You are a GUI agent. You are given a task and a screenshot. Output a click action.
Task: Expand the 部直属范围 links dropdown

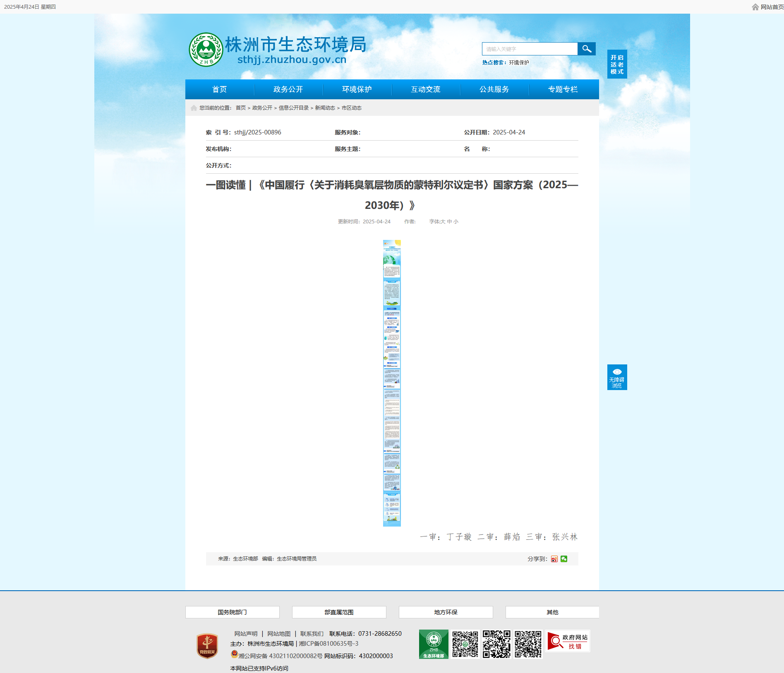pyautogui.click(x=339, y=612)
